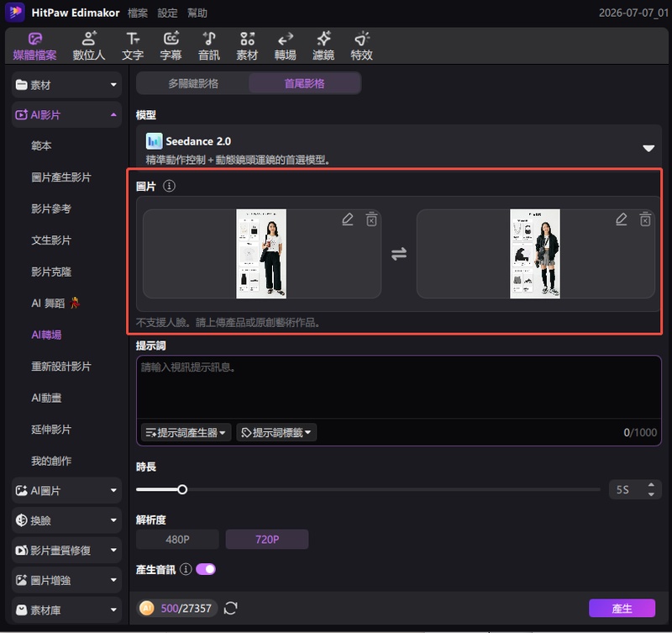Image resolution: width=672 pixels, height=633 pixels.
Task: Open the 設定 menu
Action: click(x=167, y=13)
